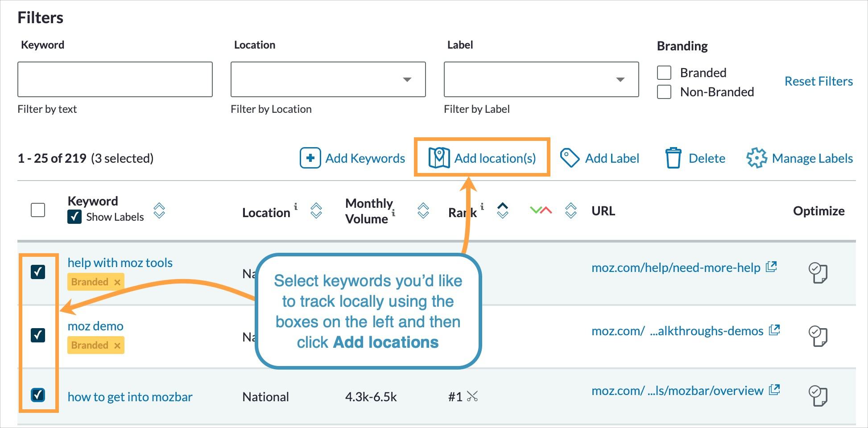This screenshot has height=428, width=868.
Task: Click inside the Keyword filter text field
Action: pyautogui.click(x=115, y=79)
